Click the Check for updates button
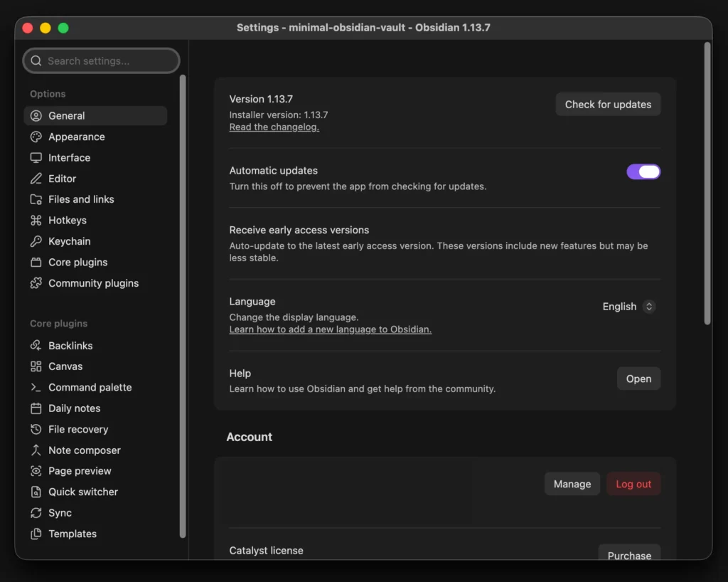This screenshot has width=728, height=582. 608,105
